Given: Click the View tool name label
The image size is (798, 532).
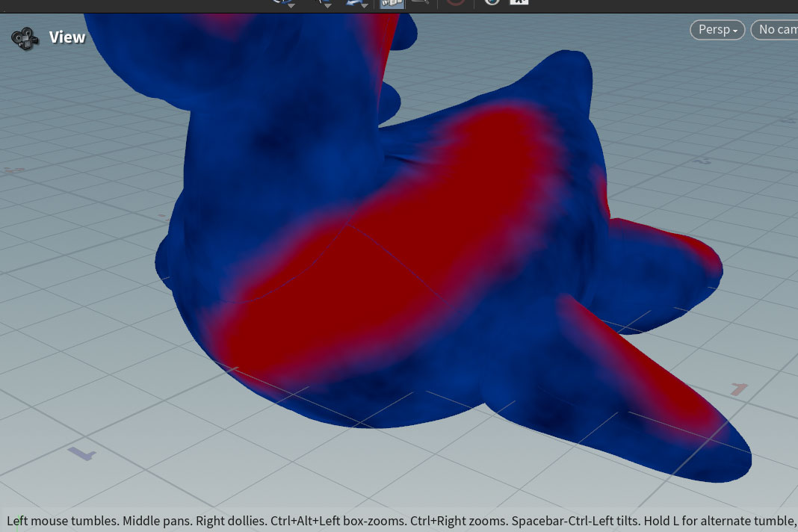Looking at the screenshot, I should 67,37.
